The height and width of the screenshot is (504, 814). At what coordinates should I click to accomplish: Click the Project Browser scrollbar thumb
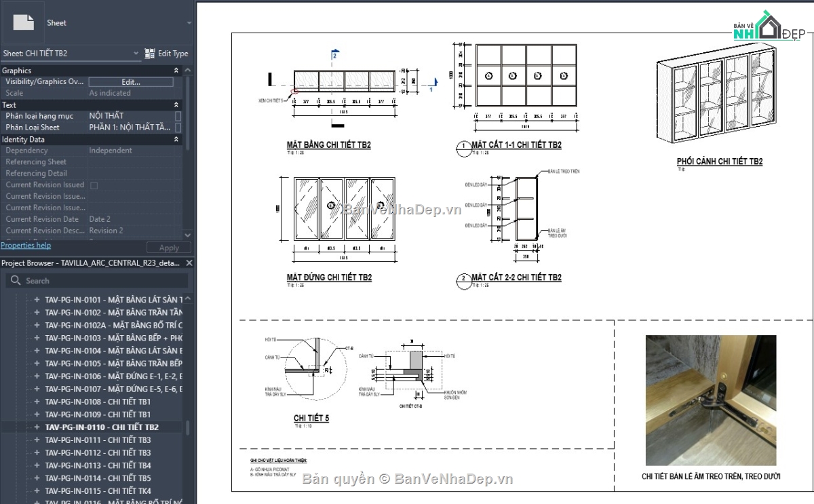pos(188,429)
